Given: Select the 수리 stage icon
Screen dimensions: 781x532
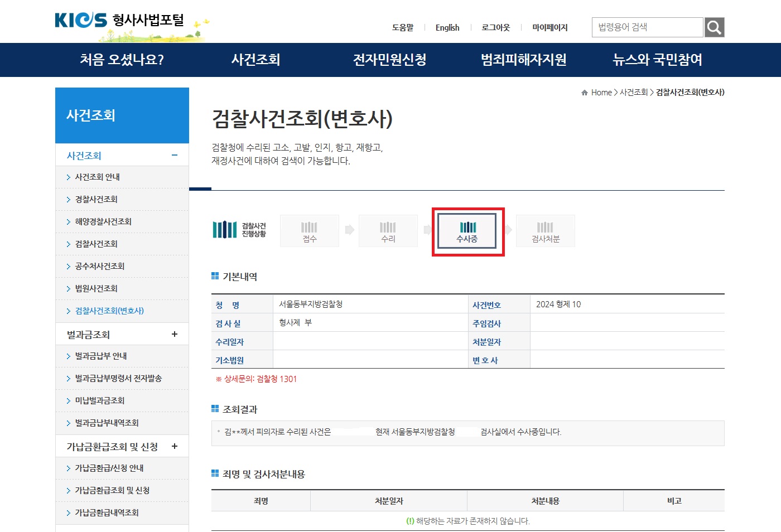Looking at the screenshot, I should 388,230.
